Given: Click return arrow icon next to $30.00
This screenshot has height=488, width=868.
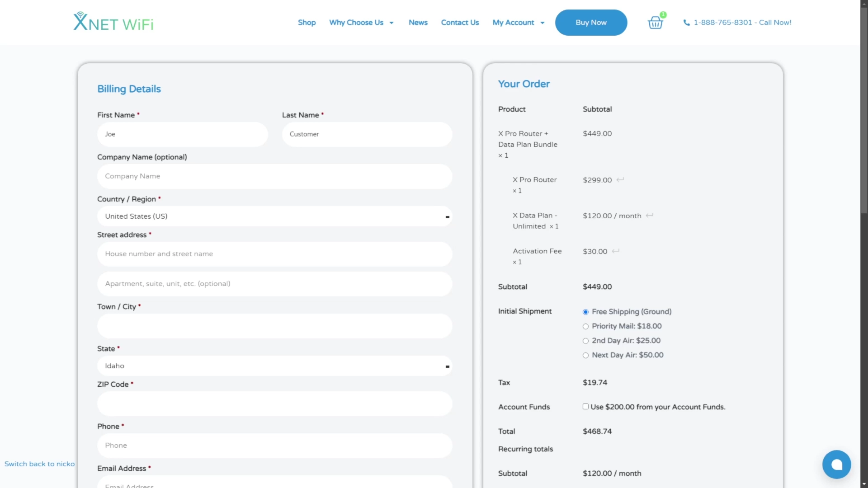Looking at the screenshot, I should click(616, 251).
